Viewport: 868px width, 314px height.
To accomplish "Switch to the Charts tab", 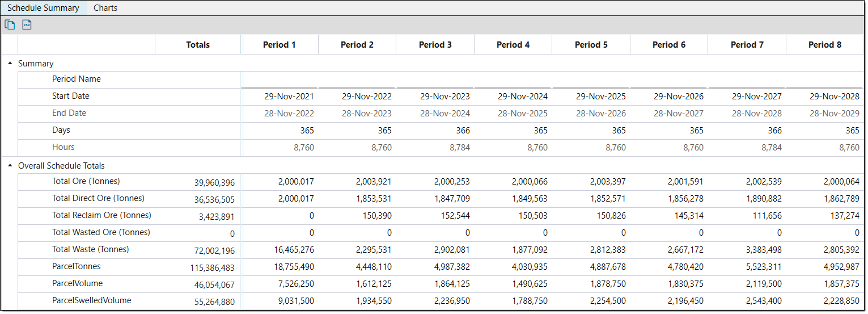I will [x=105, y=8].
